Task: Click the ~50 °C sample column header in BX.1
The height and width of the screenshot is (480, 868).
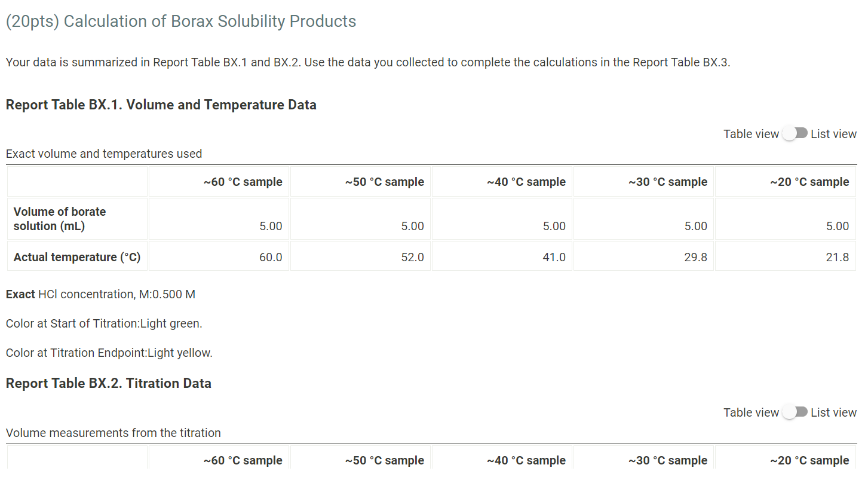Action: pos(385,182)
